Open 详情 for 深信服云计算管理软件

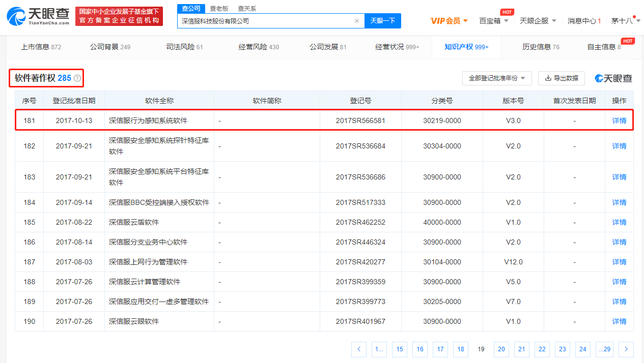pyautogui.click(x=619, y=282)
